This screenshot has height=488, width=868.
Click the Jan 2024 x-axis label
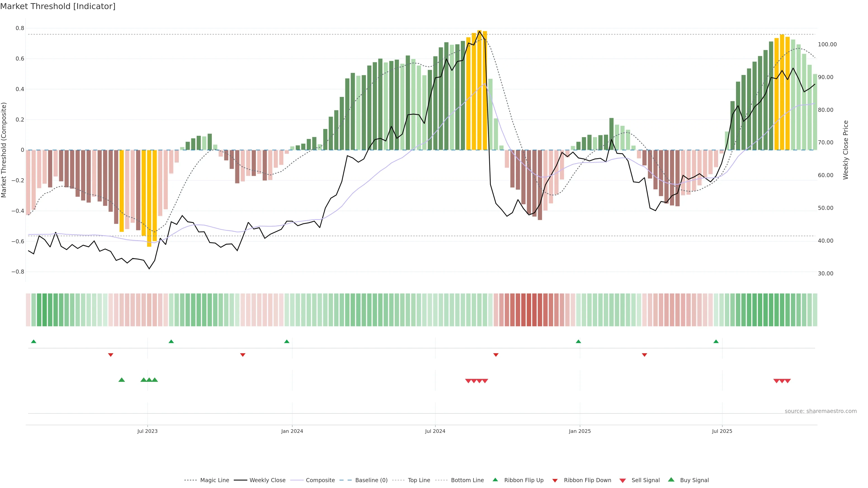pos(292,431)
